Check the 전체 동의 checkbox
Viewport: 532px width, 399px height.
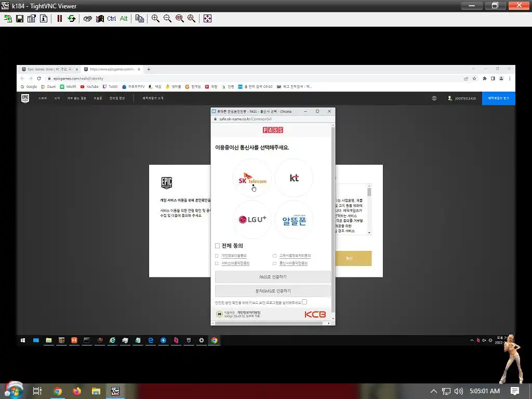click(x=218, y=246)
